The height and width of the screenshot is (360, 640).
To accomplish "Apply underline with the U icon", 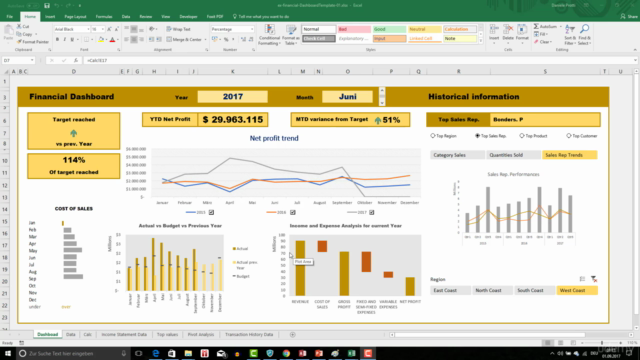I will (72, 40).
